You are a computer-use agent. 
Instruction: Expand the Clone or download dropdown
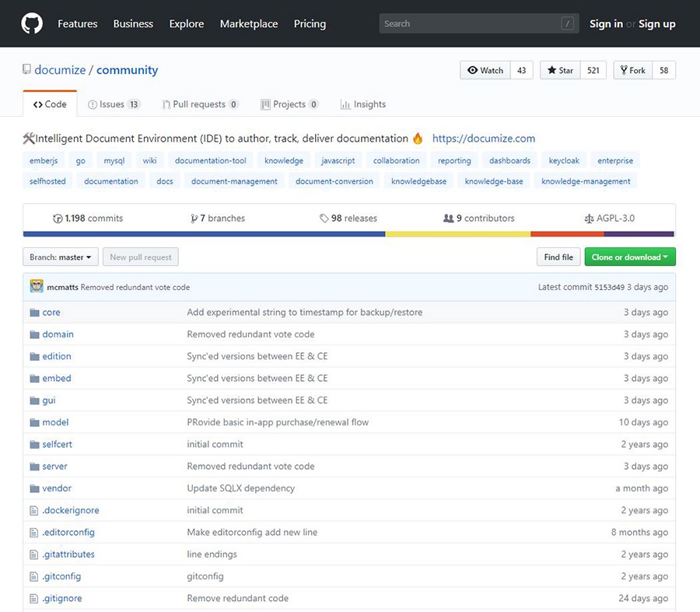point(630,257)
